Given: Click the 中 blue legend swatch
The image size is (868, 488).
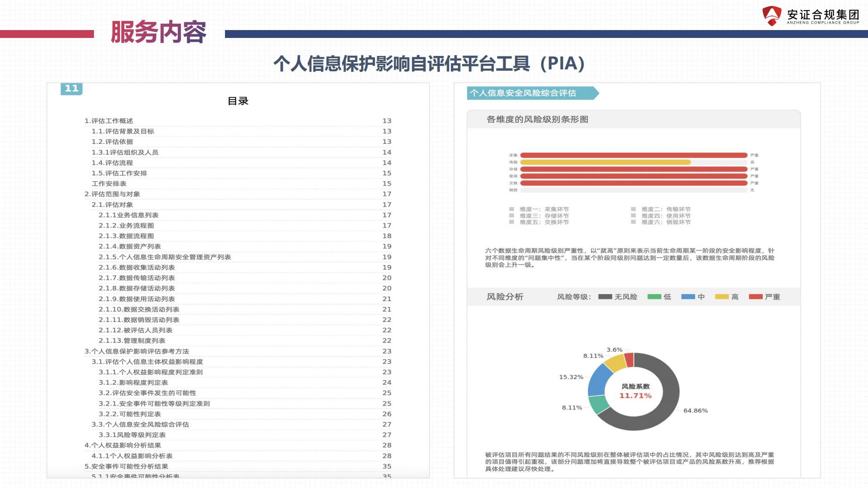Looking at the screenshot, I should click(688, 297).
